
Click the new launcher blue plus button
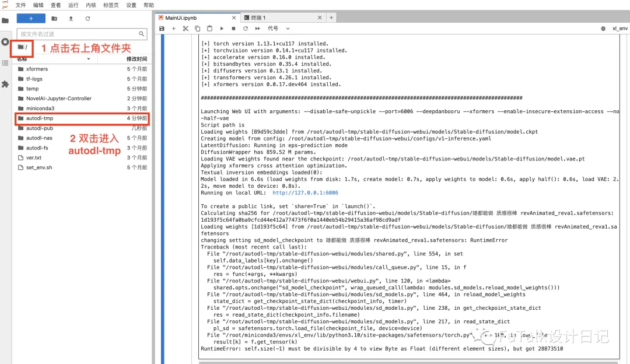coord(31,19)
